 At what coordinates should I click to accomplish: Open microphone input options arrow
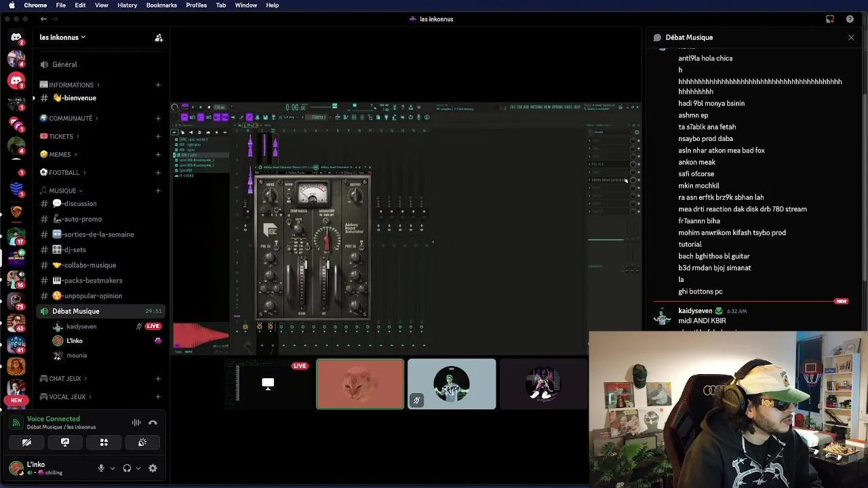(112, 468)
